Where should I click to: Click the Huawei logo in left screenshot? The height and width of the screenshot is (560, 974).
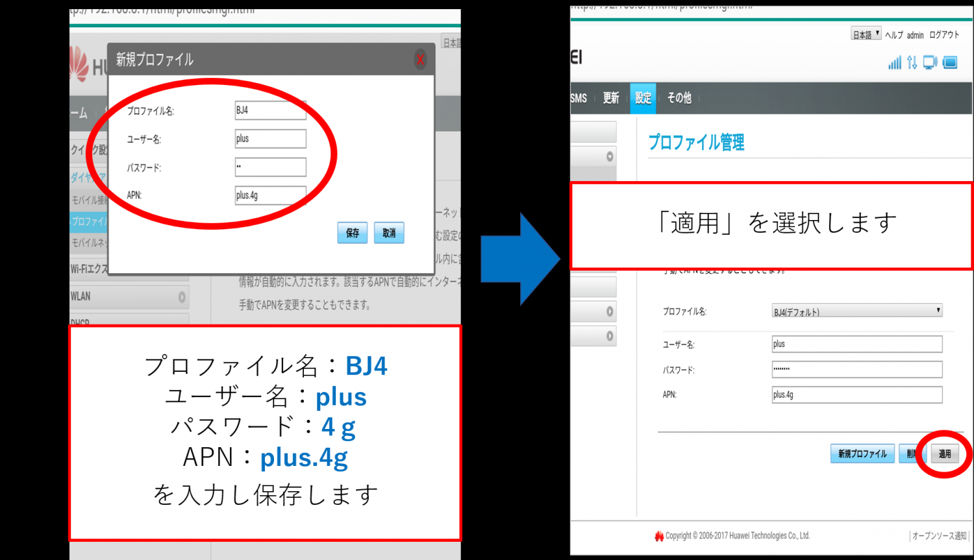pyautogui.click(x=81, y=64)
